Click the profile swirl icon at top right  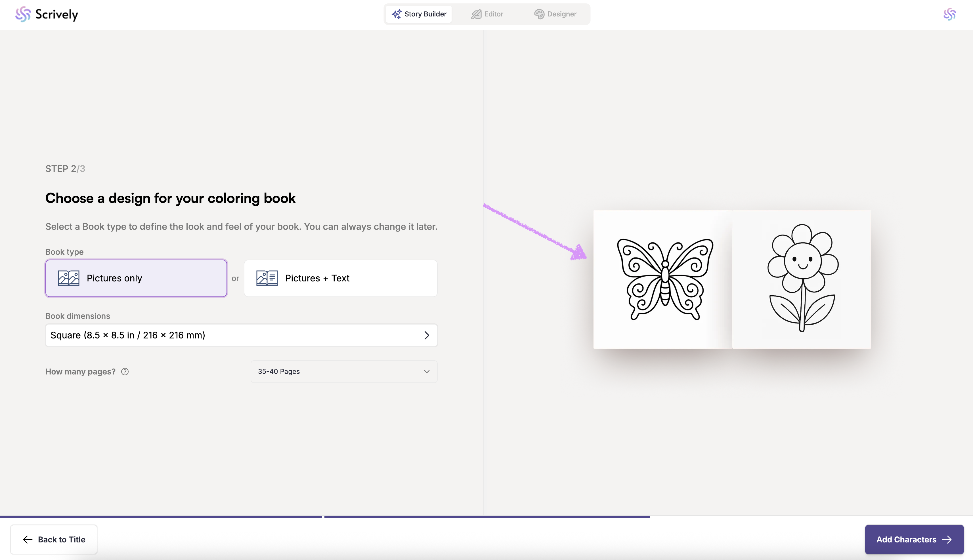click(949, 14)
